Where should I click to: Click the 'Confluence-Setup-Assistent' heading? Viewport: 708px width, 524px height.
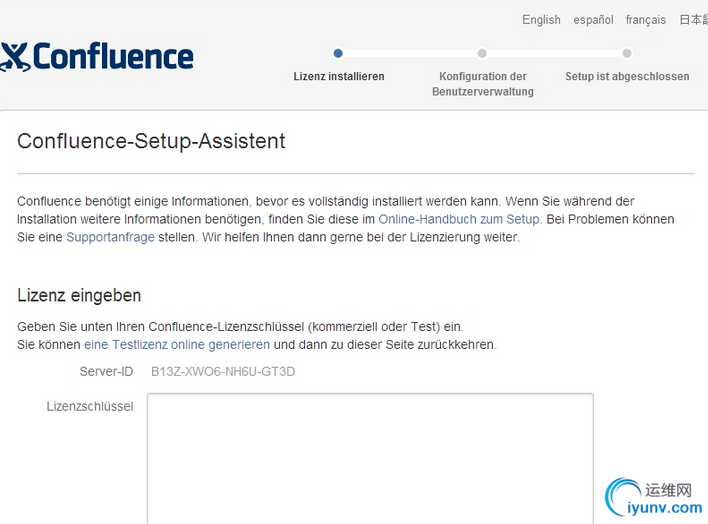(x=151, y=141)
